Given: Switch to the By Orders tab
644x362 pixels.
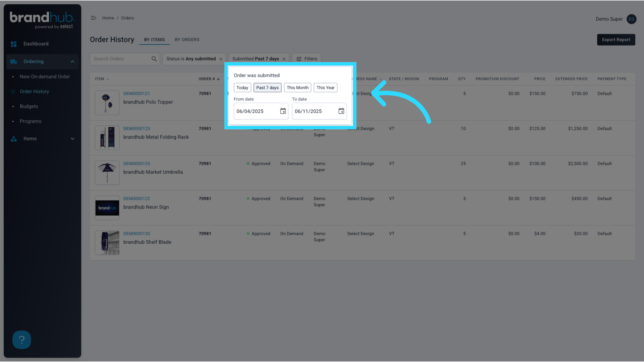Looking at the screenshot, I should [x=187, y=40].
